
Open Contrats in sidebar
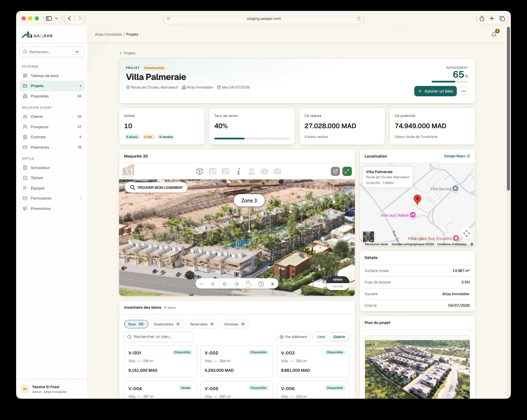(x=52, y=137)
